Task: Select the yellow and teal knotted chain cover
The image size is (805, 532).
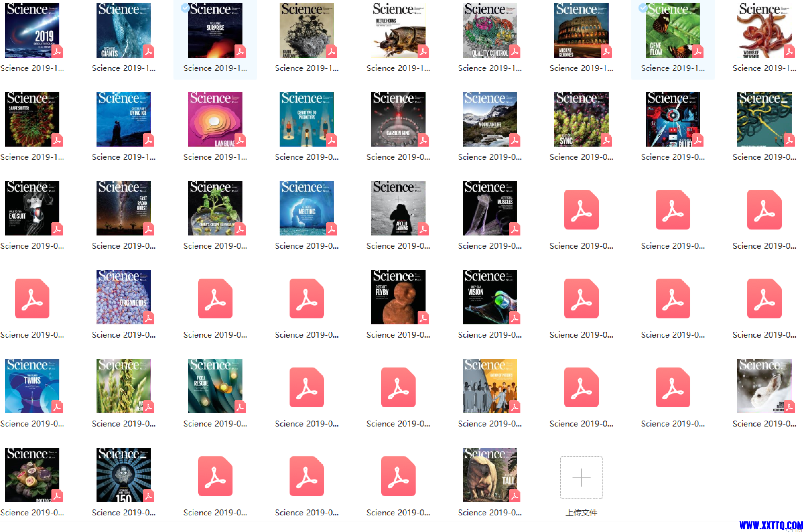Action: (x=764, y=119)
